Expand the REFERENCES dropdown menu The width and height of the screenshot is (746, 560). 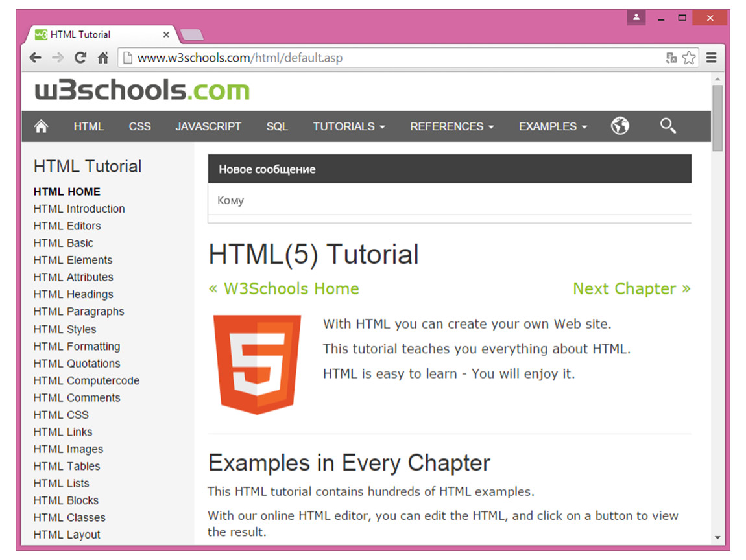point(452,126)
